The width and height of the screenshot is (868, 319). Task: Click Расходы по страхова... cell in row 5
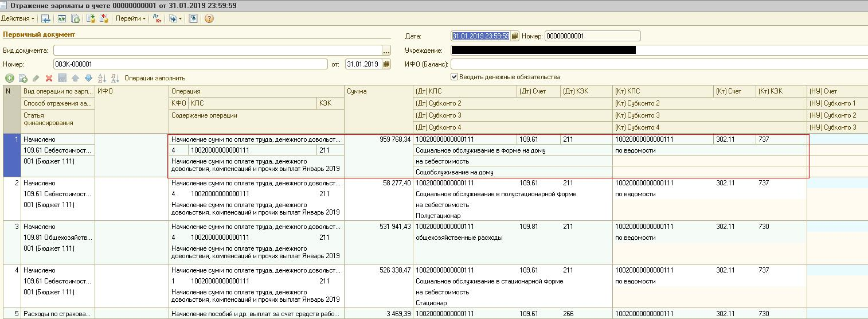coord(57,314)
